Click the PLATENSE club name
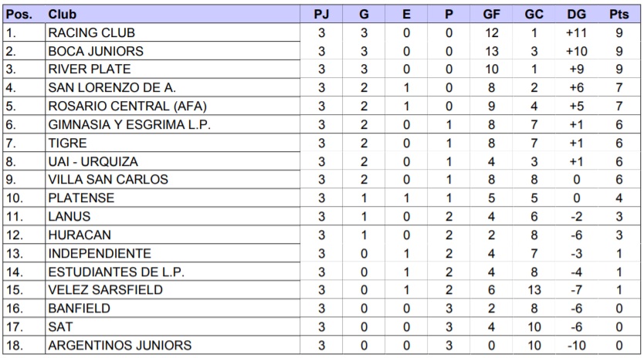644x358 pixels. pyautogui.click(x=81, y=198)
